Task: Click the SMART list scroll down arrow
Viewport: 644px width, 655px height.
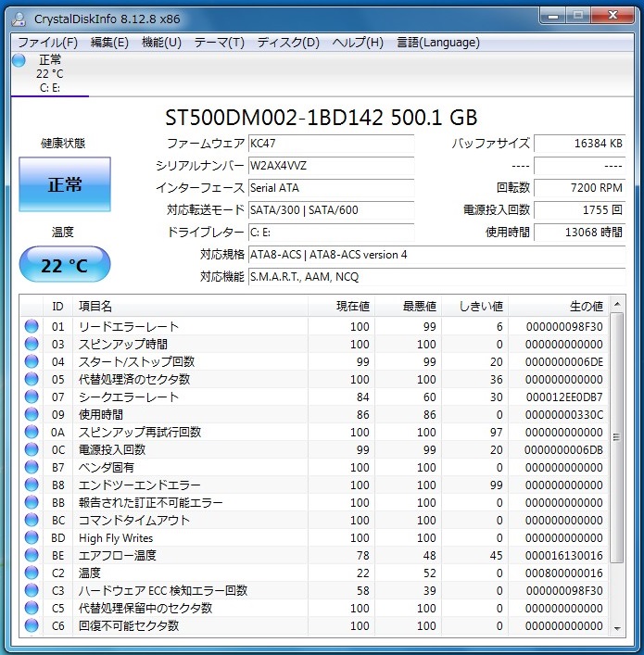Action: (x=617, y=629)
